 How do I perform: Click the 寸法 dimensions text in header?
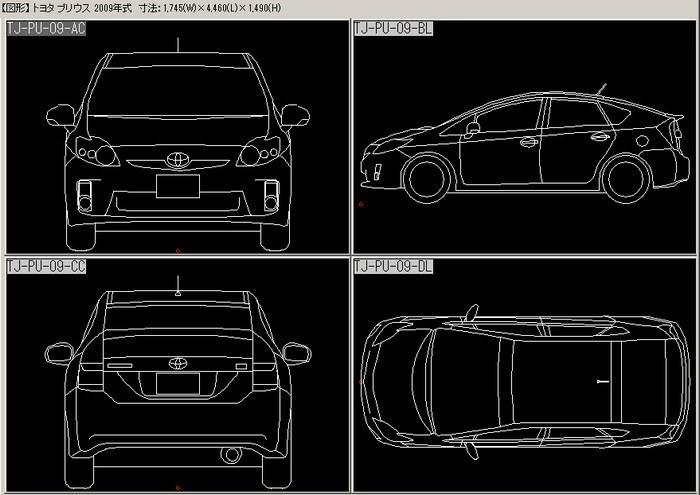(210, 8)
